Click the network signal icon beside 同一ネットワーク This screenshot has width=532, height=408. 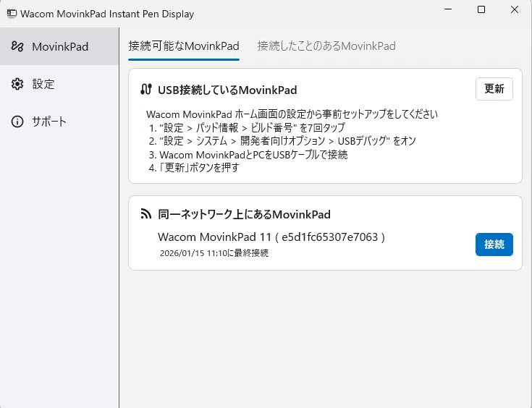146,214
